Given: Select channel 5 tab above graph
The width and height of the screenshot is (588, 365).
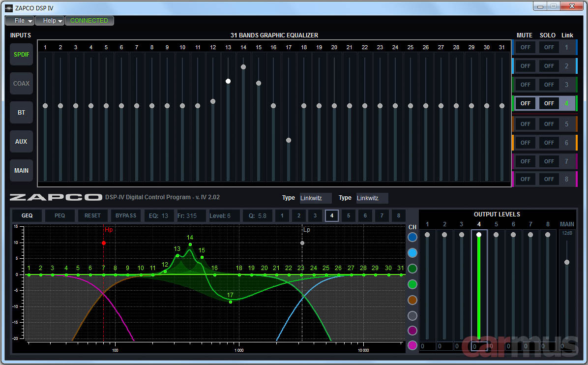Looking at the screenshot, I should pyautogui.click(x=349, y=215).
